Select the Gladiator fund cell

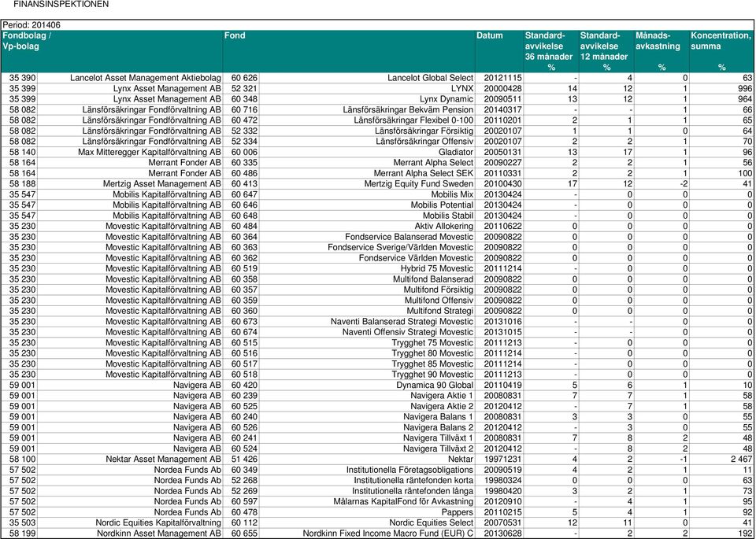pyautogui.click(x=366, y=152)
